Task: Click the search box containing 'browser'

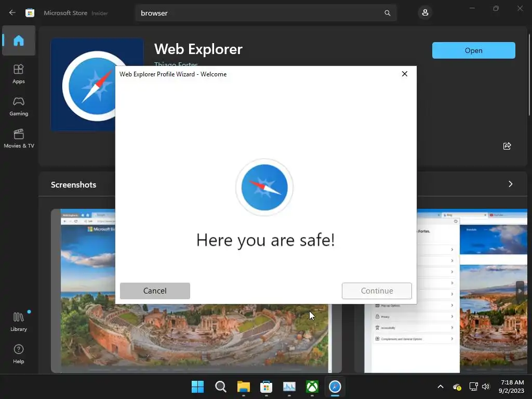Action: [266, 13]
